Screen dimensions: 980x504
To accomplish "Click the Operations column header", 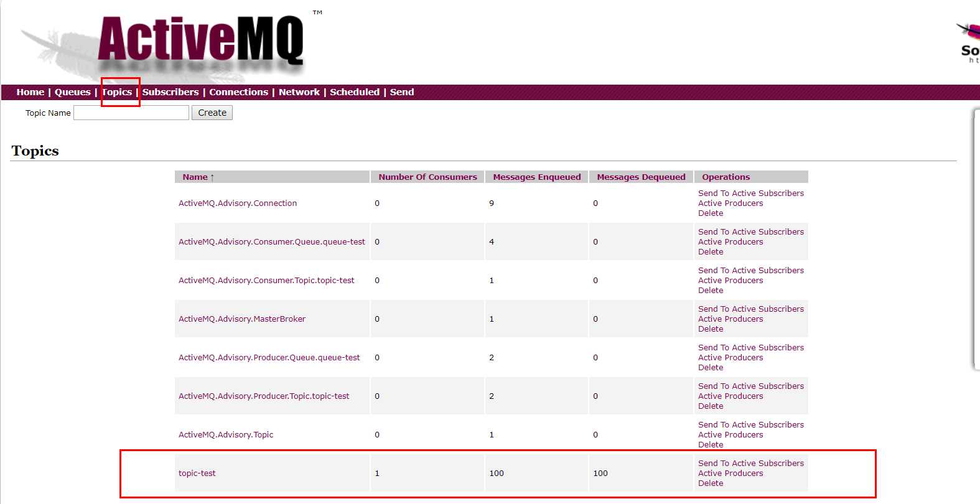I will pyautogui.click(x=726, y=177).
